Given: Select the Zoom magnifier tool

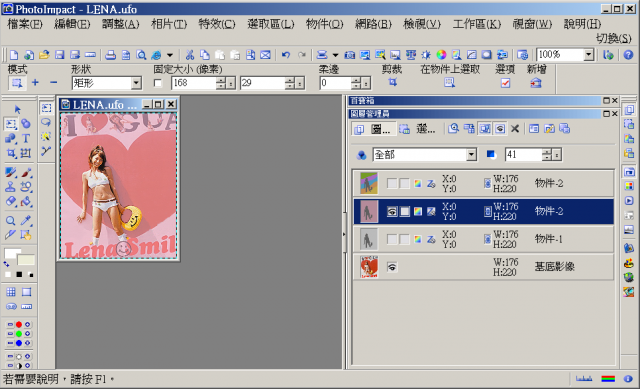Looking at the screenshot, I should coord(11,221).
